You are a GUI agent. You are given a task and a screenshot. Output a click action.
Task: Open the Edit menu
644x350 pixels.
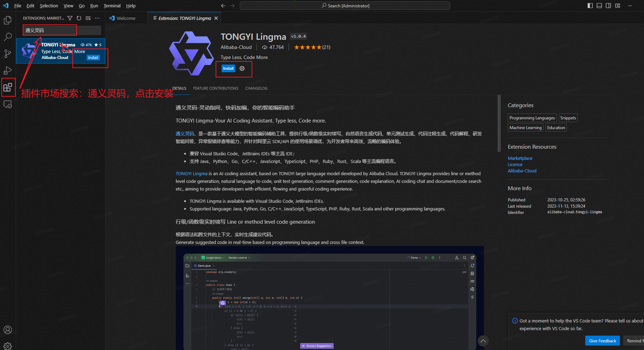pos(30,6)
